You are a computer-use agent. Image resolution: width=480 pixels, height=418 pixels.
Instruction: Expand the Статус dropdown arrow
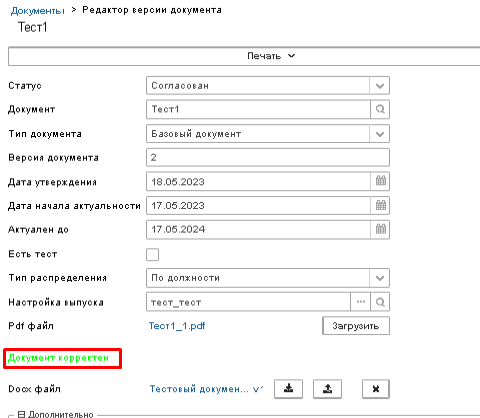(x=380, y=86)
